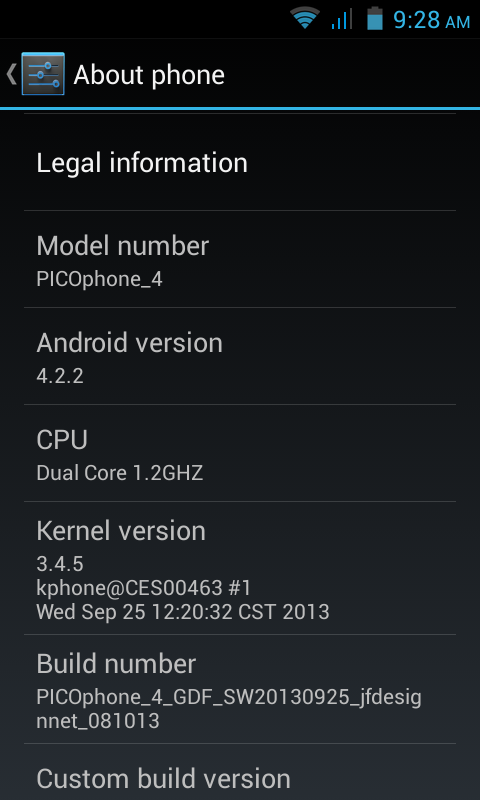Select the Model number entry
This screenshot has height=800, width=480.
(240, 259)
